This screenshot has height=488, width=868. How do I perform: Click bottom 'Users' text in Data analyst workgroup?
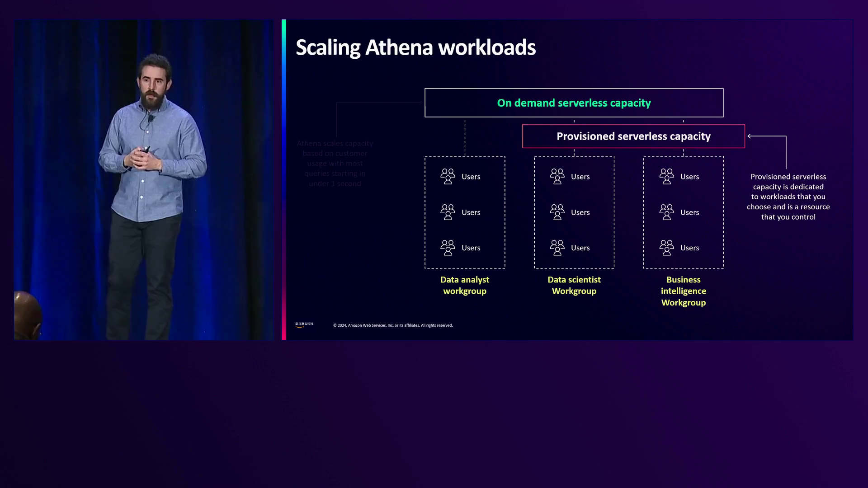471,248
